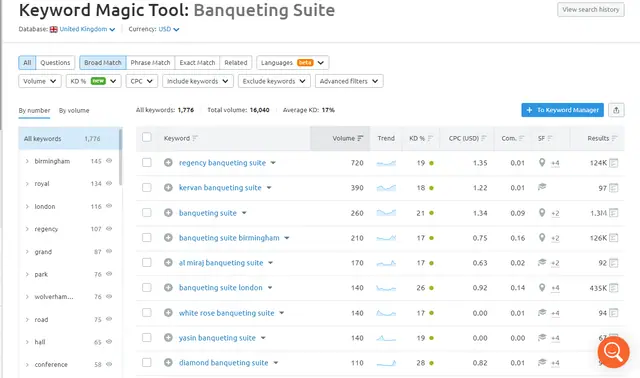Open SERP results icon for regency row
The image size is (640, 378).
coord(613,163)
